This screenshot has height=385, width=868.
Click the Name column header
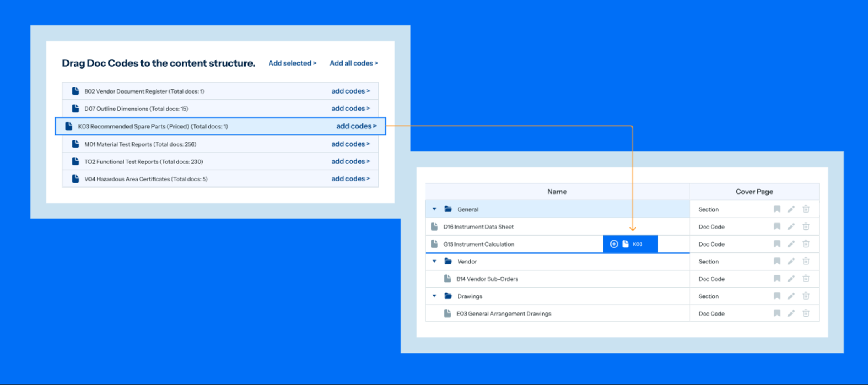(x=557, y=192)
